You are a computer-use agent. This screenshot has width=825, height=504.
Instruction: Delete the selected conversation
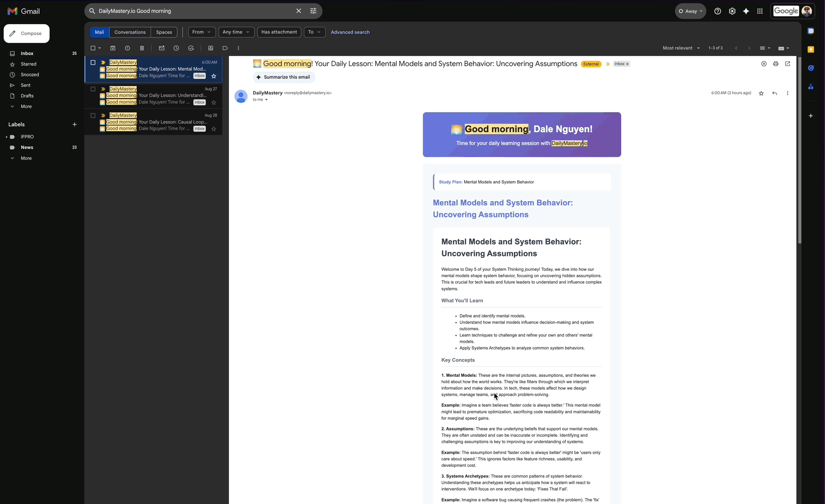pos(142,48)
